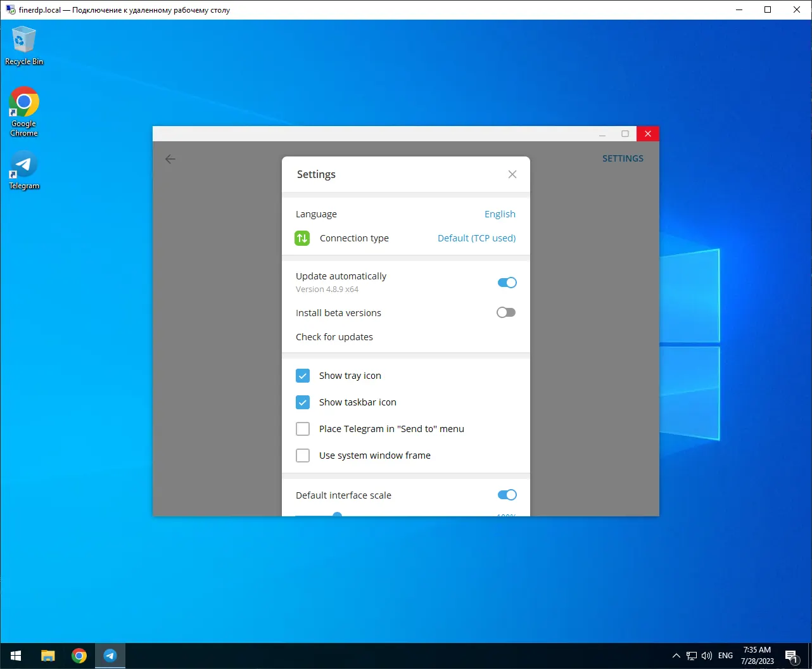Open the notification center icon

tap(791, 656)
